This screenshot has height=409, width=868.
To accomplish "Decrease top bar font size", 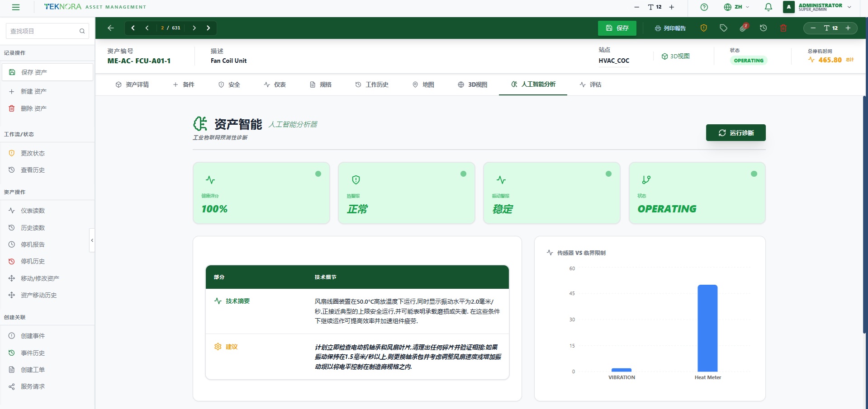I will (x=637, y=7).
